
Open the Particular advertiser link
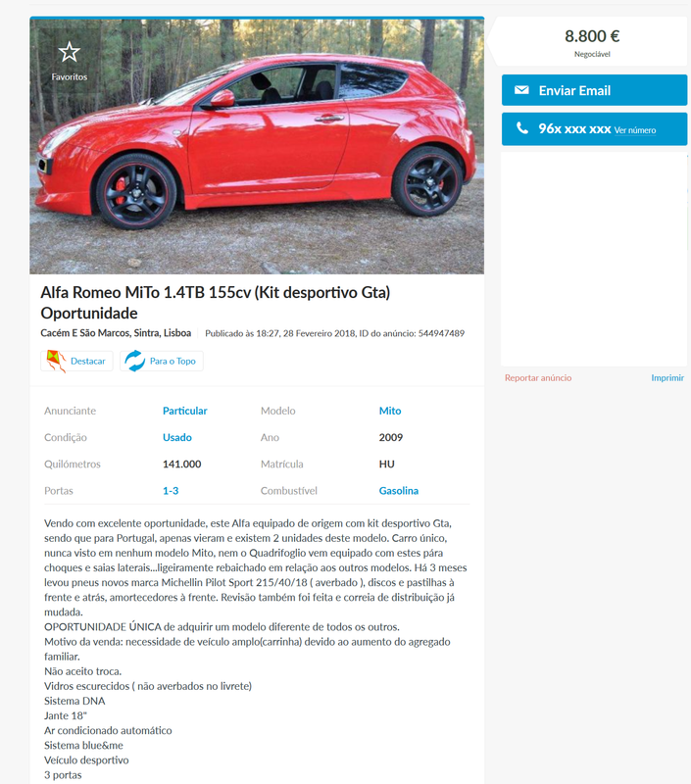click(184, 411)
